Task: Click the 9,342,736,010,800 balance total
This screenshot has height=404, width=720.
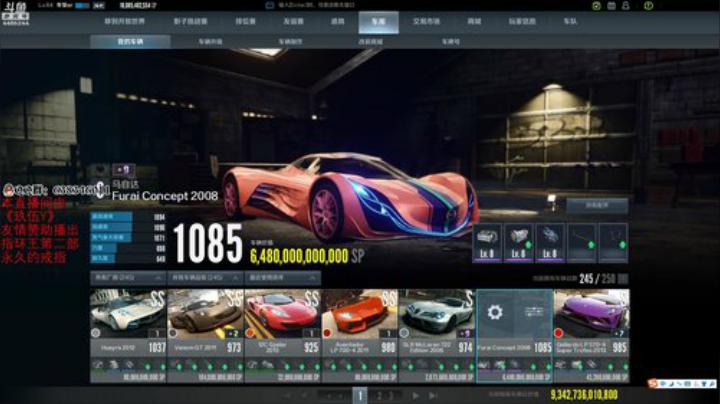Action: coord(584,395)
